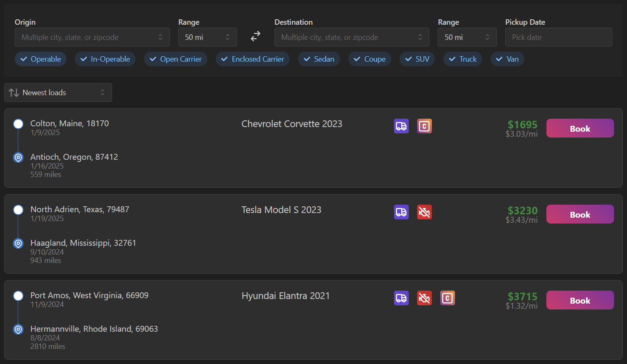Click Colton, Maine, 18170 origin text
627x364 pixels.
point(70,123)
